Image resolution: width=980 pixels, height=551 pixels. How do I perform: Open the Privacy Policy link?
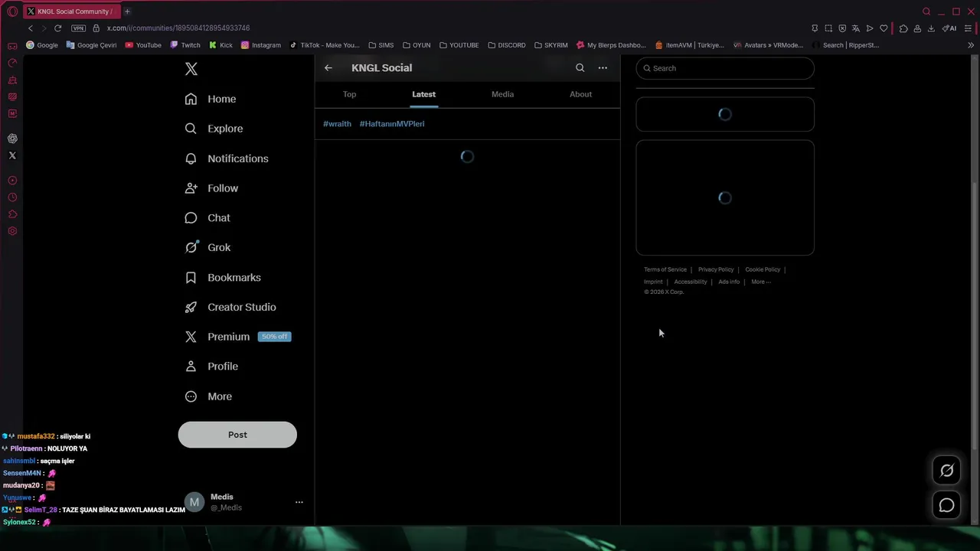pos(716,269)
